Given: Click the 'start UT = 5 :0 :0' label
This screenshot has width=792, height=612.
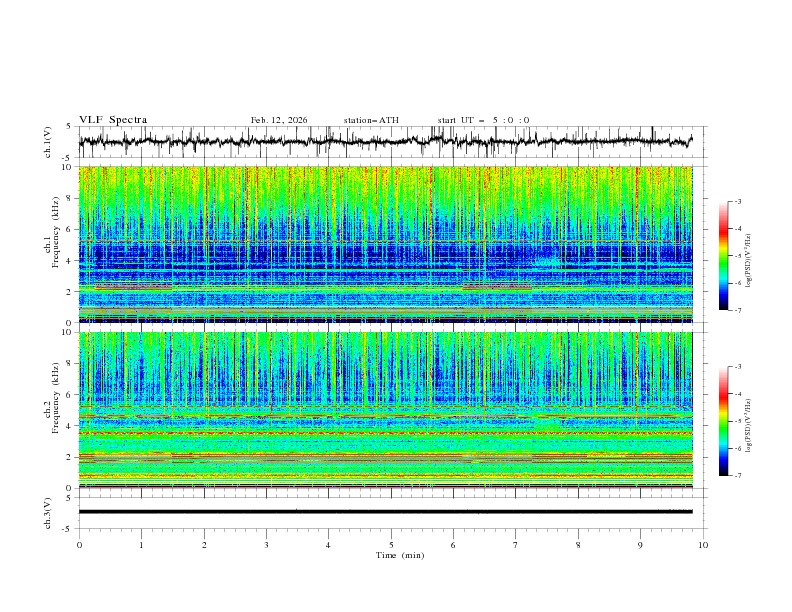Looking at the screenshot, I should coord(483,120).
